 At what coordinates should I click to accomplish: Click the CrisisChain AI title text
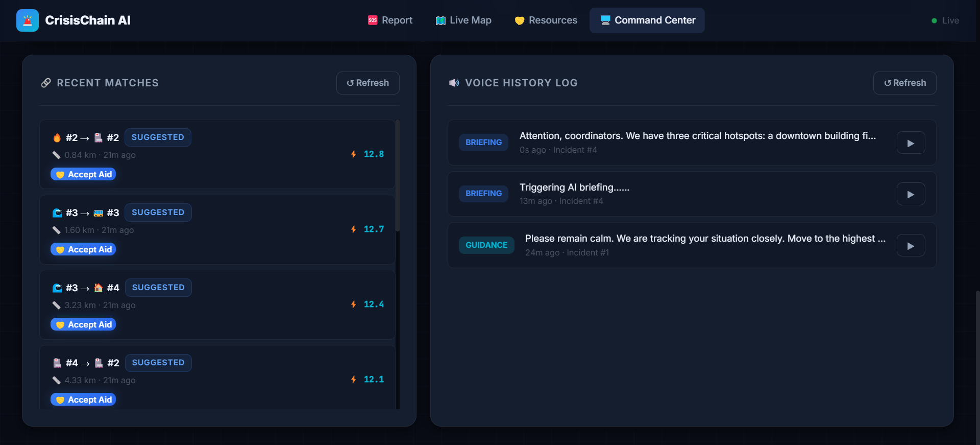[x=88, y=20]
